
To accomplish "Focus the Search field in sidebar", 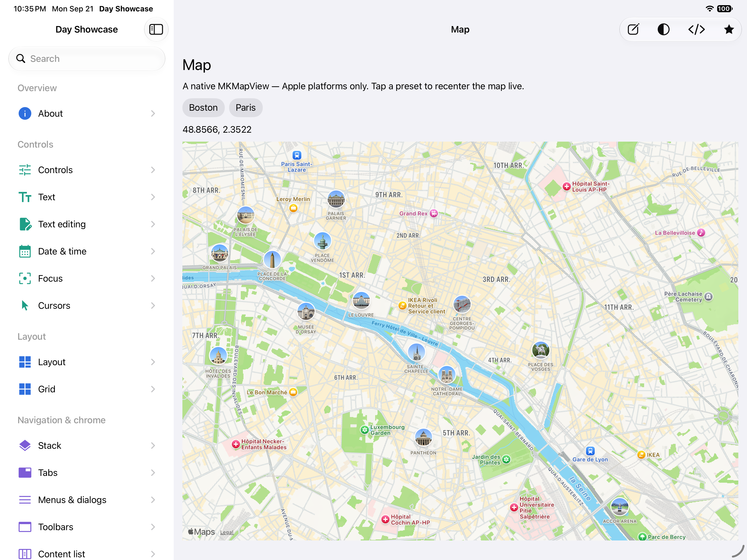I will [87, 59].
